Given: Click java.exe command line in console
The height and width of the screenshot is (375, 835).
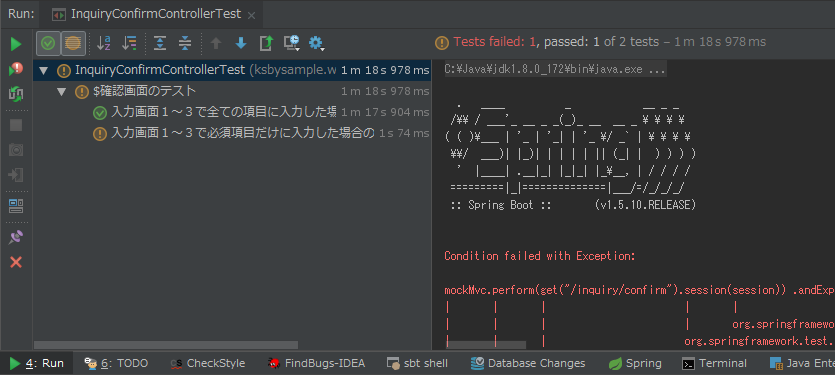Looking at the screenshot, I should coord(555,69).
